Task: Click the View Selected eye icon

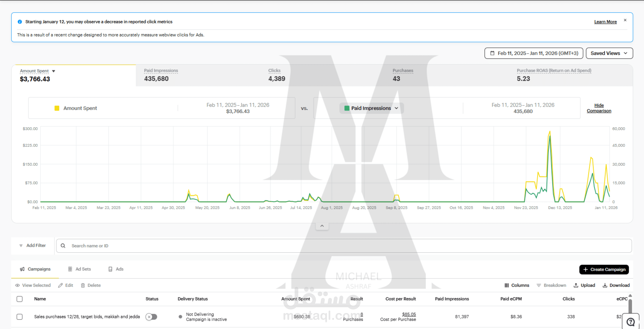Action: pyautogui.click(x=17, y=285)
